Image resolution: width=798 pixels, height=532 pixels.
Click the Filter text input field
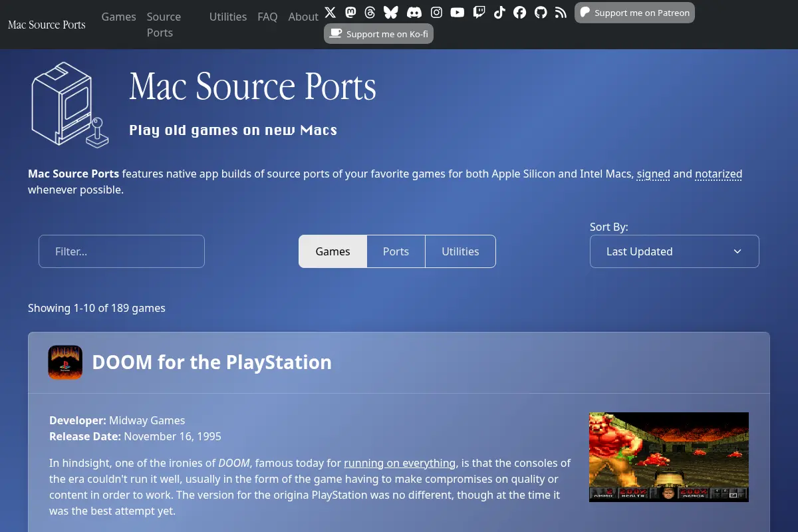(x=122, y=251)
